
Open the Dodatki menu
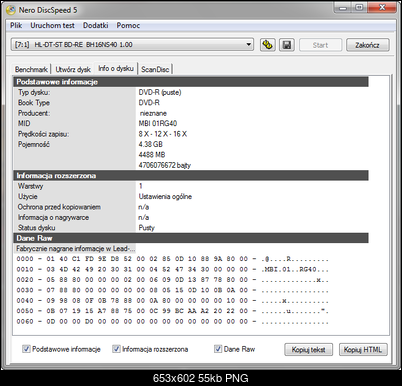click(x=95, y=25)
